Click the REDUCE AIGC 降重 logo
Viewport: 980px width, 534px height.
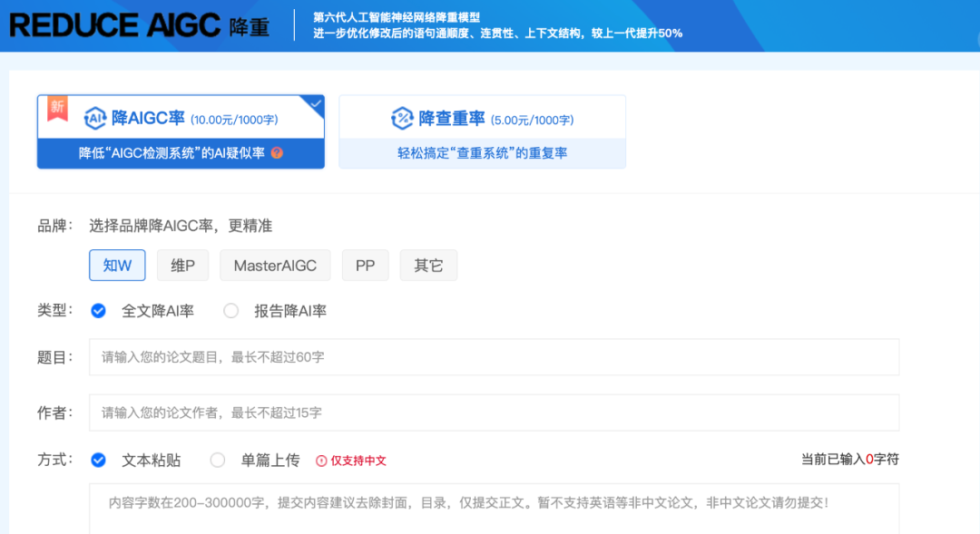coord(136,25)
